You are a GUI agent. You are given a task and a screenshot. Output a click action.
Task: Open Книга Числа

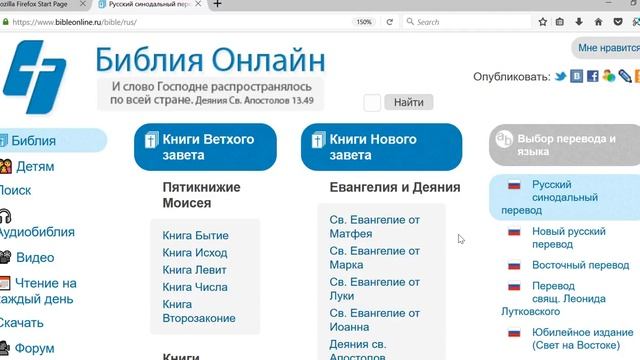click(195, 287)
